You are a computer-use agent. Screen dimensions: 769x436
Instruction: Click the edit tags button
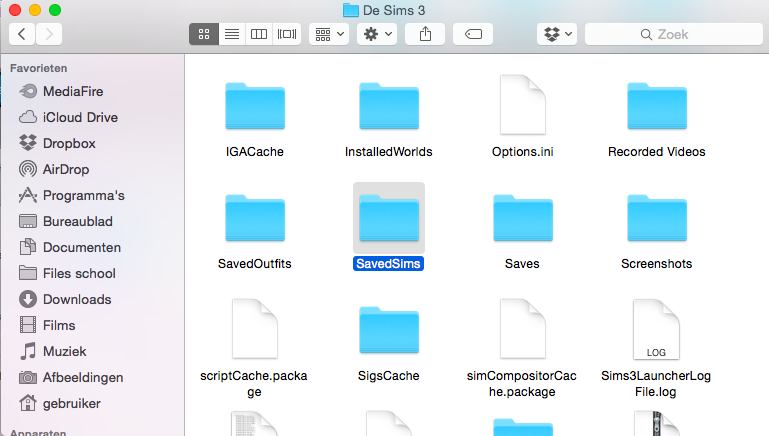click(473, 34)
